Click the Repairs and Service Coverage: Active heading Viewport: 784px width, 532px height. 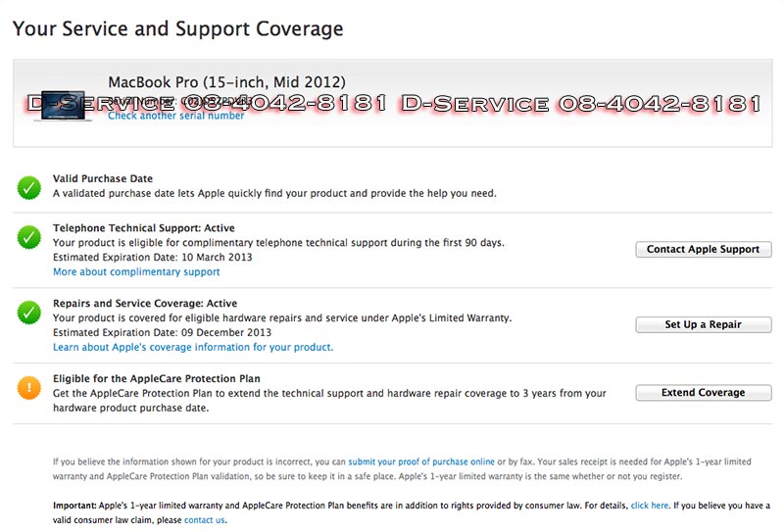145,304
